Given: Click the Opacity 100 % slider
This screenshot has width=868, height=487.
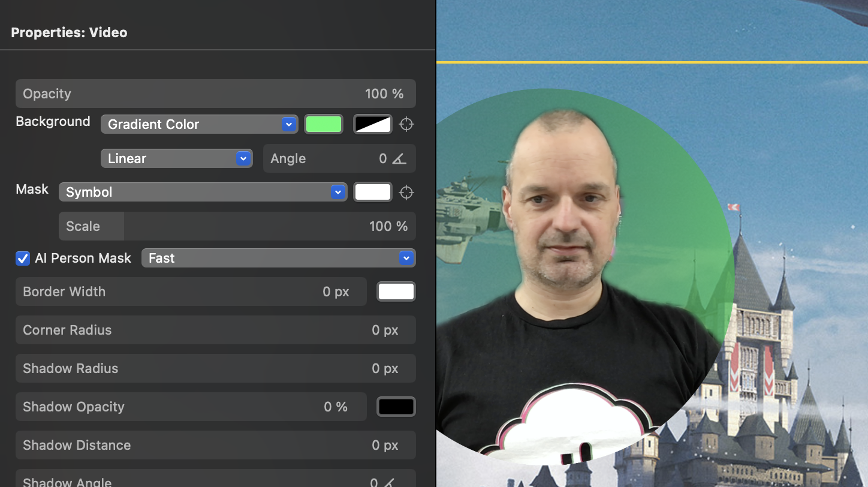Looking at the screenshot, I should click(x=216, y=94).
